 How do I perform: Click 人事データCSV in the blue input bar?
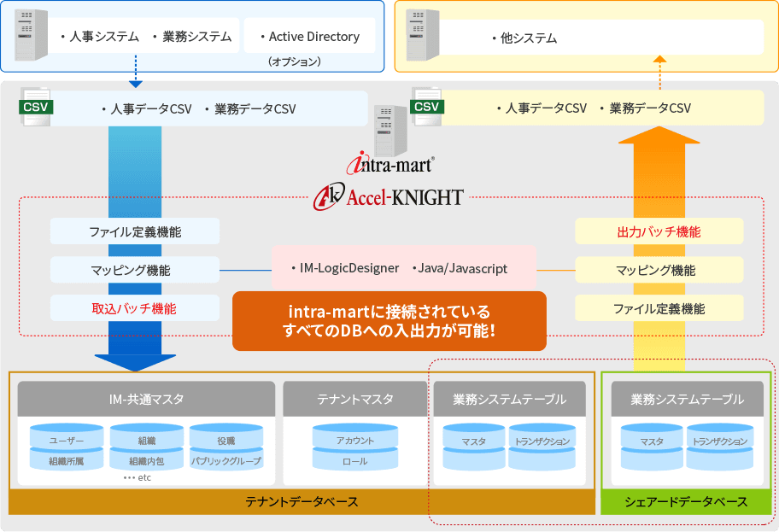[x=150, y=108]
